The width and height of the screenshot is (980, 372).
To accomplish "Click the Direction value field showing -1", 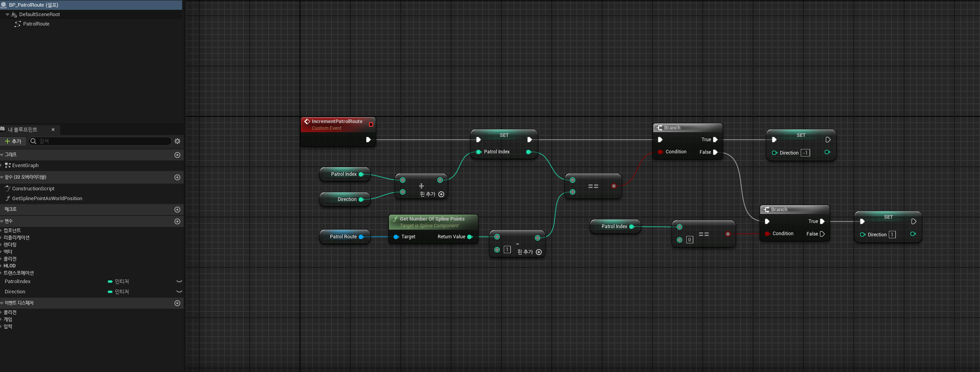I will click(805, 153).
